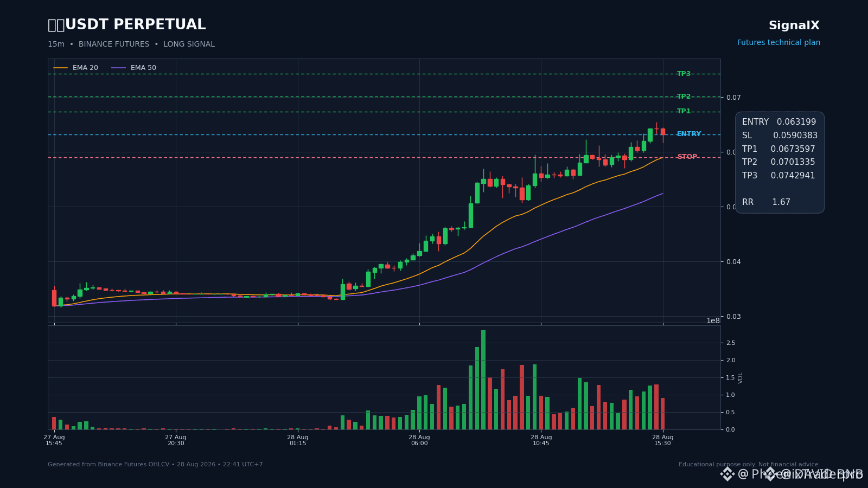Select the TP3 value 0.0742941
Image resolution: width=868 pixels, height=488 pixels.
point(793,176)
